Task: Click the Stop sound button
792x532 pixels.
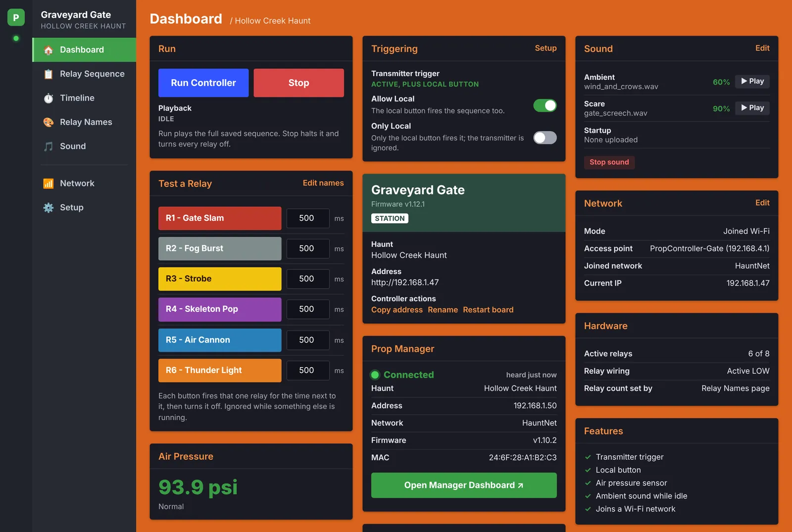Action: pos(609,162)
